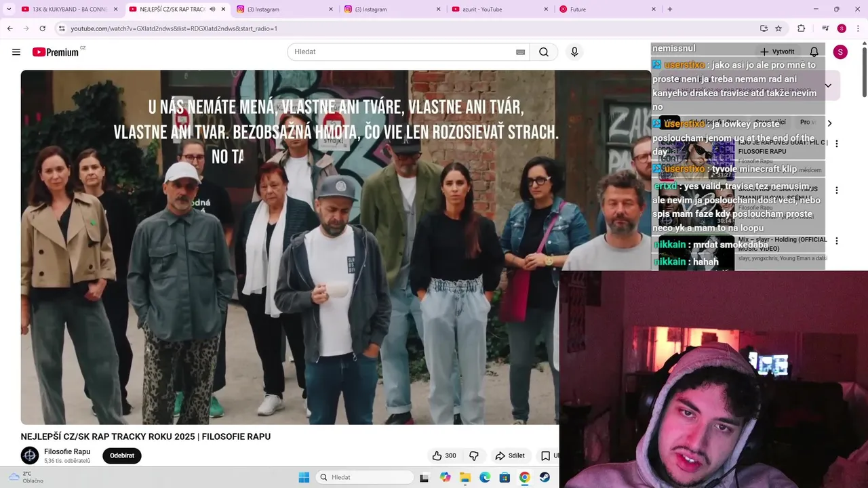Click the Chrome taskbar icon
This screenshot has height=488, width=868.
click(x=524, y=477)
